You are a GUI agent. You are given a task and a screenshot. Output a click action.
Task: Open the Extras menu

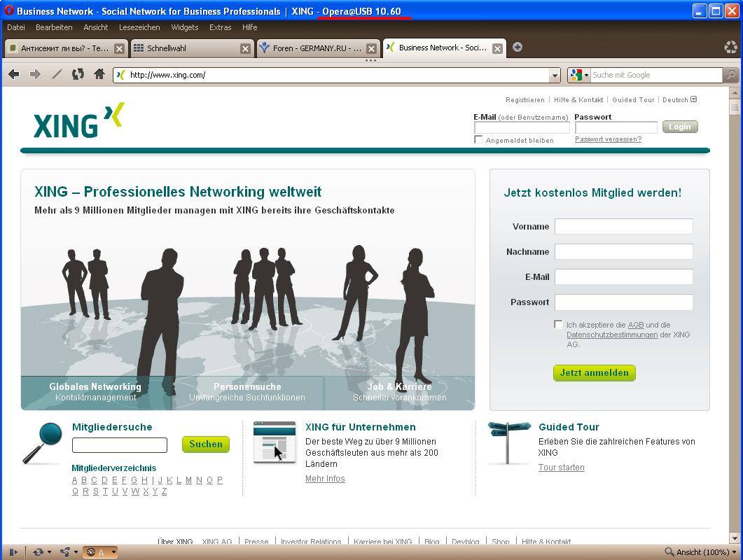click(x=221, y=27)
